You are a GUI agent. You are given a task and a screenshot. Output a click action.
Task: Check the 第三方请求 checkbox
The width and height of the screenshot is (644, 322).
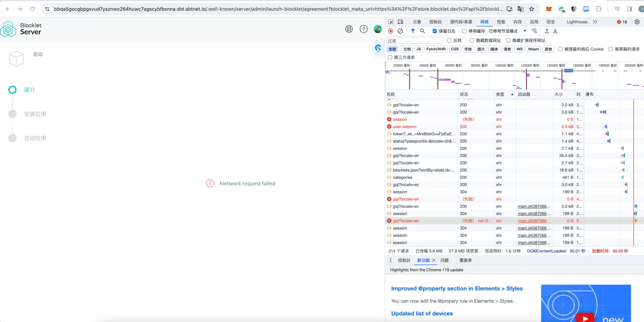click(x=390, y=57)
